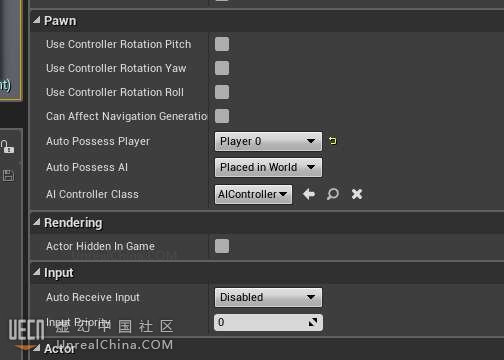Viewport: 504px width, 360px height.
Task: Click the Use Controller Rotation Yaw label
Action: click(116, 68)
